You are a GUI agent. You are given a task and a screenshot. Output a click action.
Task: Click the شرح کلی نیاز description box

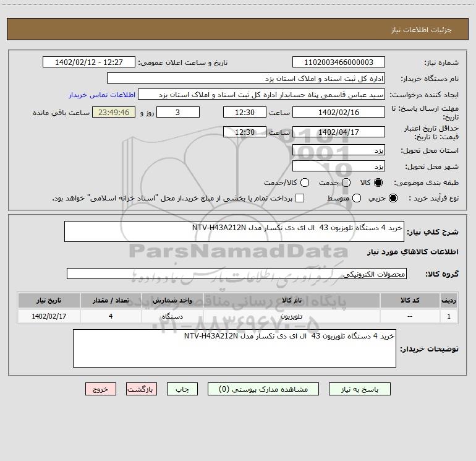point(234,231)
